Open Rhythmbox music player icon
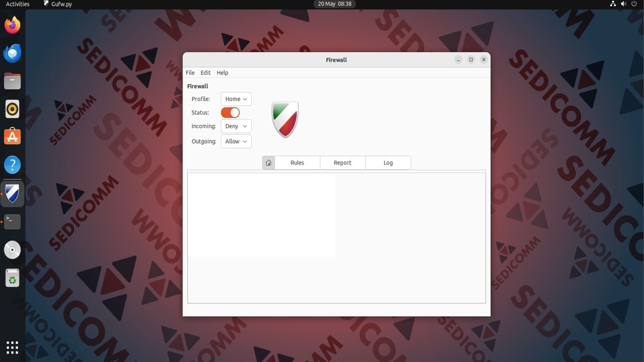The width and height of the screenshot is (644, 362). [12, 109]
